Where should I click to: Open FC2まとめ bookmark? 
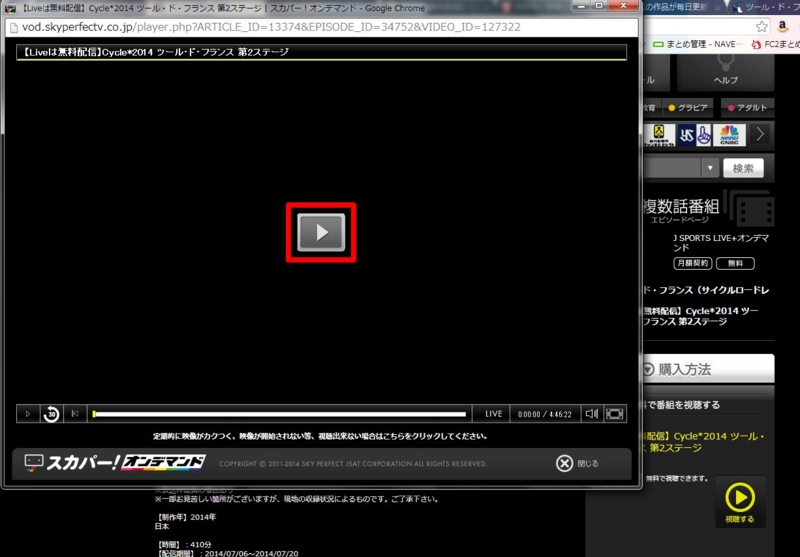point(776,45)
